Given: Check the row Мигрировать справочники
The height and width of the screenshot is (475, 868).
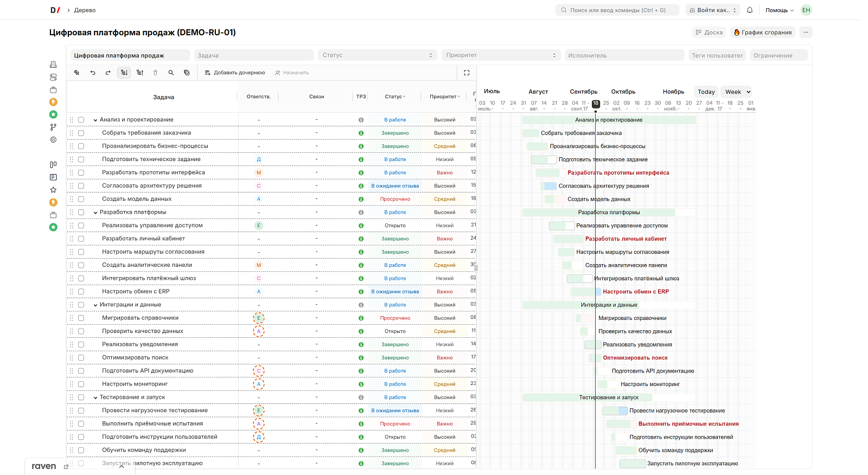Looking at the screenshot, I should point(81,318).
